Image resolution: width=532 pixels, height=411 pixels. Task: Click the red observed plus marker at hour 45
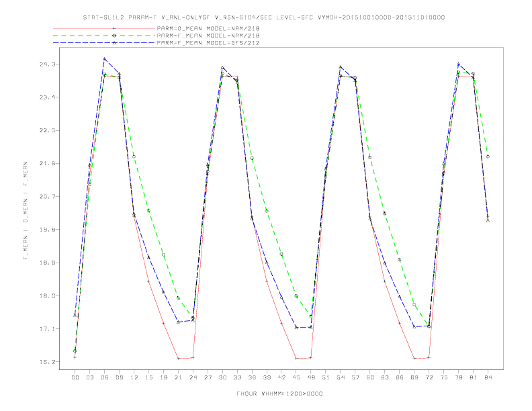(296, 358)
